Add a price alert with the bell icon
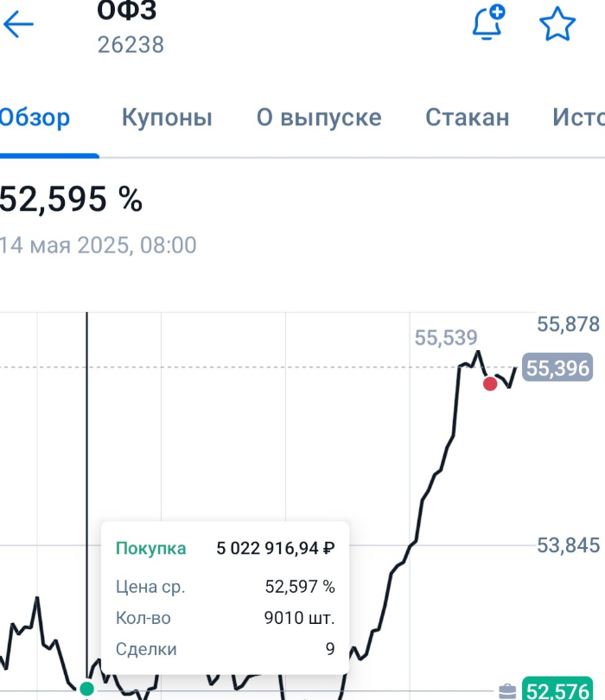 pyautogui.click(x=487, y=23)
